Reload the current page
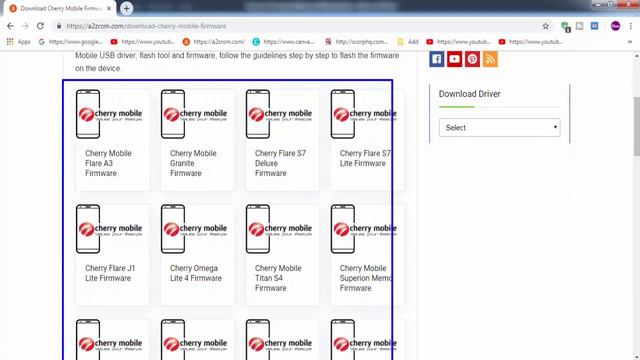Image resolution: width=640 pixels, height=360 pixels. click(40, 26)
